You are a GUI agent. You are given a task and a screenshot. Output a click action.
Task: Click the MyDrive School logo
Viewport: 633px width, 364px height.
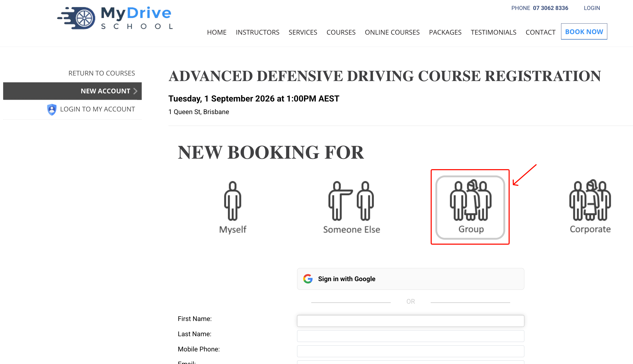115,18
